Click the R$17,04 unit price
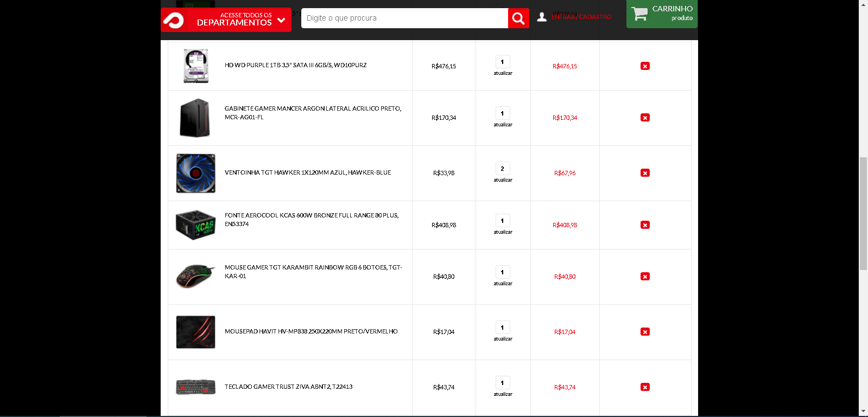The image size is (868, 417). 443,332
